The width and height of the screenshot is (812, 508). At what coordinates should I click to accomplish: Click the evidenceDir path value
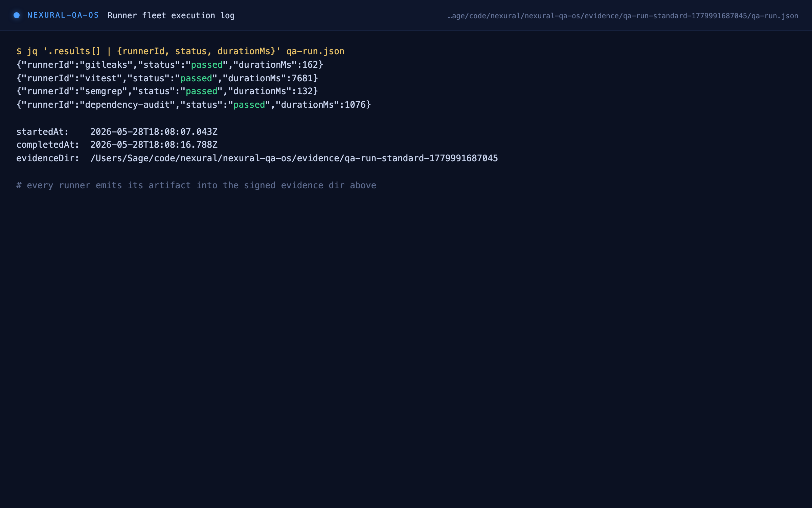tap(294, 158)
